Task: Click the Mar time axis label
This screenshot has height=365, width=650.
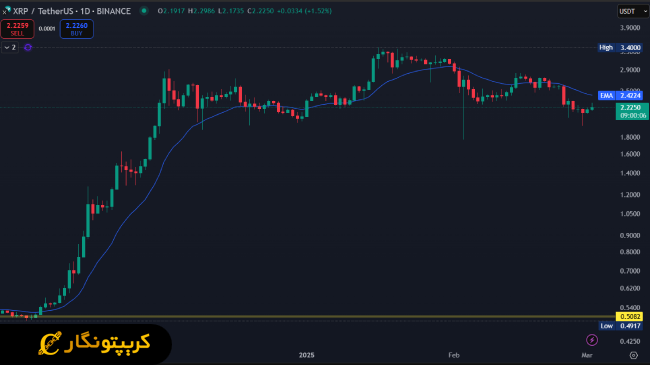Action: coord(587,355)
